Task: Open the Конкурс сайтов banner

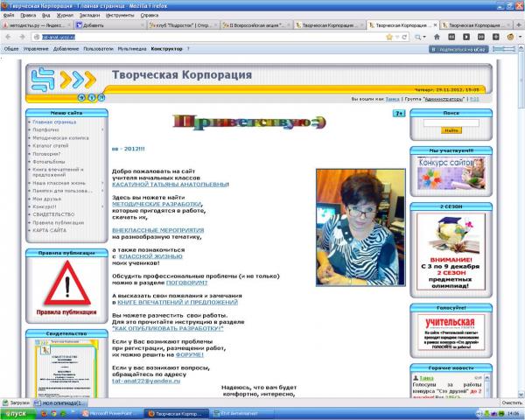Action: 451,174
